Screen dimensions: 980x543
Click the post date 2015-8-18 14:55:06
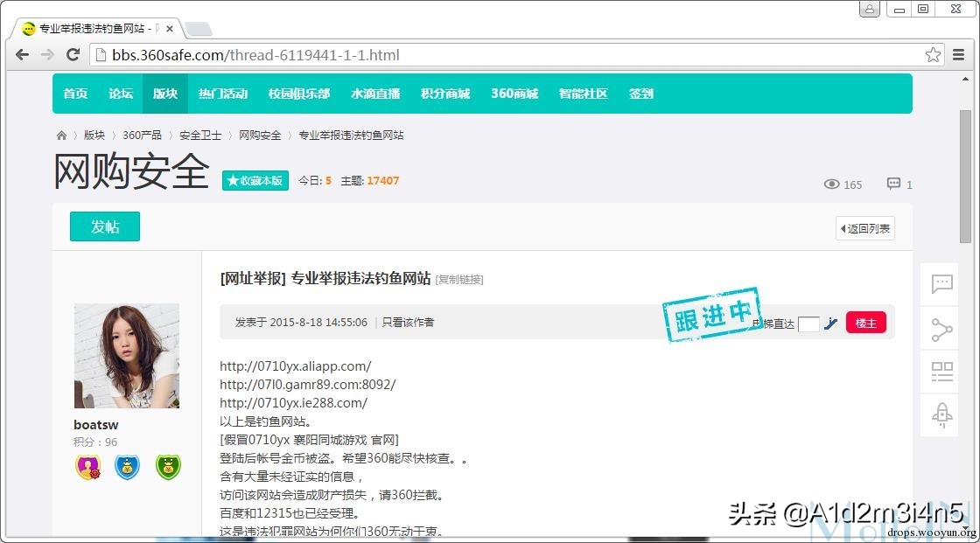coord(318,323)
